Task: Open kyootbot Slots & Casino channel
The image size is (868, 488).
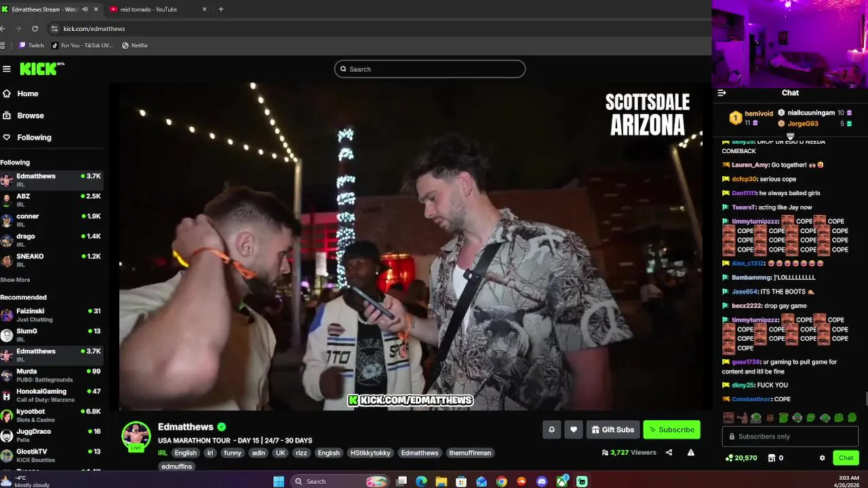Action: click(52, 415)
